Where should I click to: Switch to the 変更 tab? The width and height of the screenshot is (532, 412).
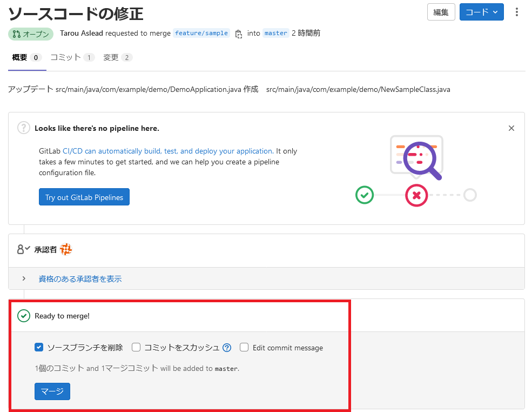click(x=117, y=57)
